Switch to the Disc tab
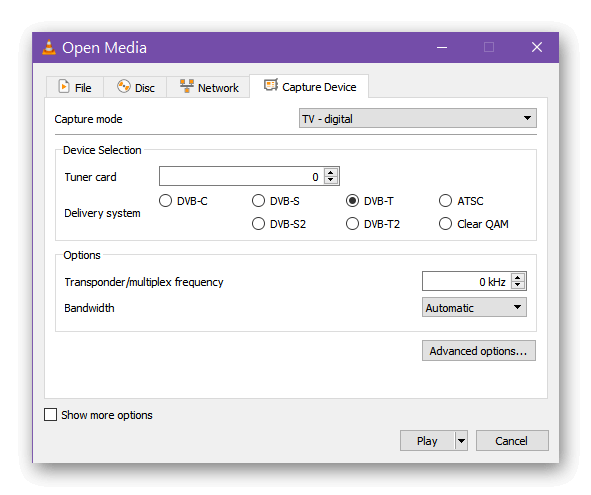 point(135,87)
